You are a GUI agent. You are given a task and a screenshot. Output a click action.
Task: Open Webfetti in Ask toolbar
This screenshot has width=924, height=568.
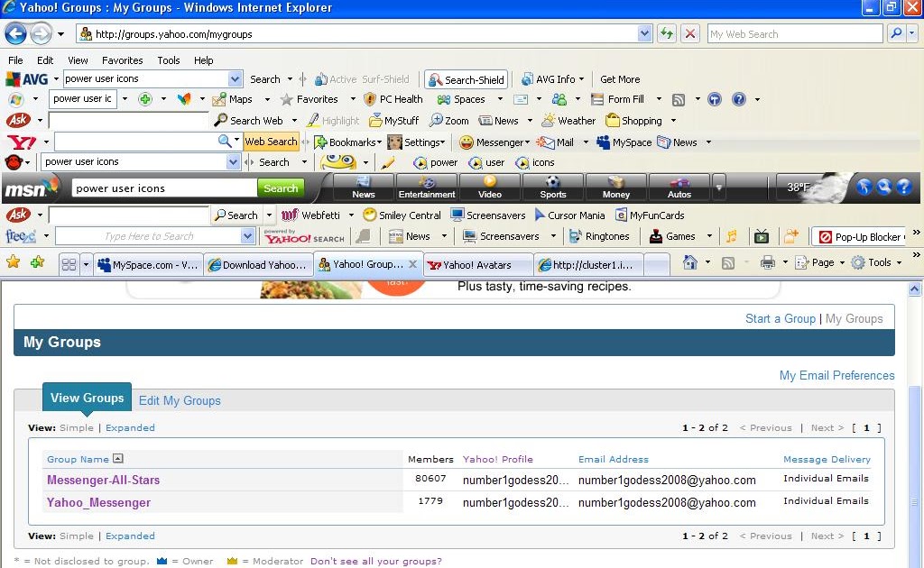click(x=310, y=215)
